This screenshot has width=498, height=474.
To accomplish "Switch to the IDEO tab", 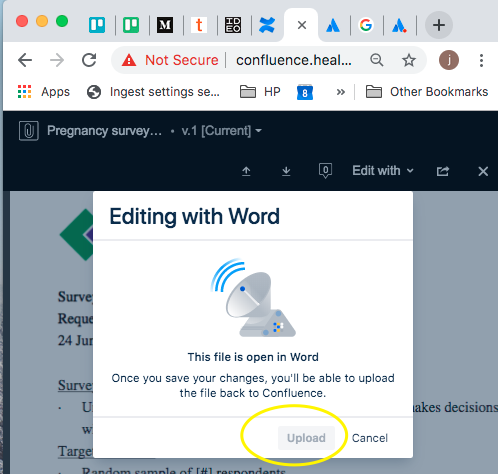I will pyautogui.click(x=233, y=25).
